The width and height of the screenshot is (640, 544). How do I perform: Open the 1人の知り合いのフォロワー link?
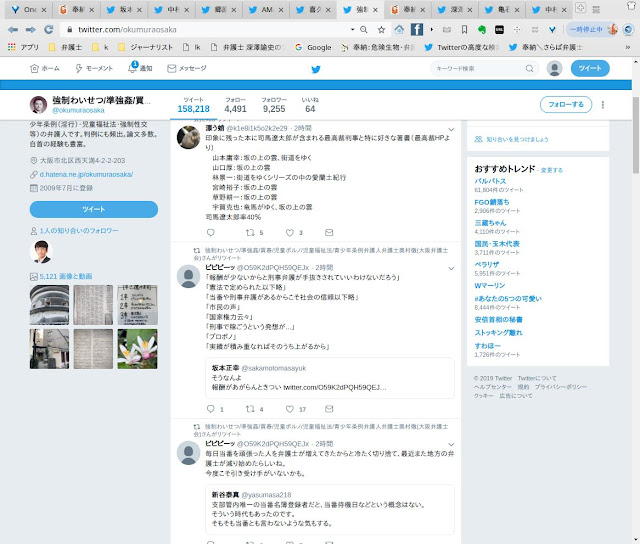click(x=79, y=231)
